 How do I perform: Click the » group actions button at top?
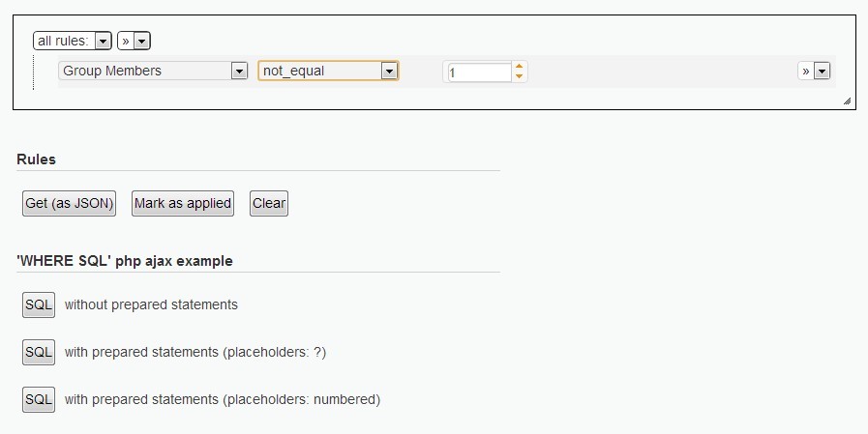tap(126, 41)
